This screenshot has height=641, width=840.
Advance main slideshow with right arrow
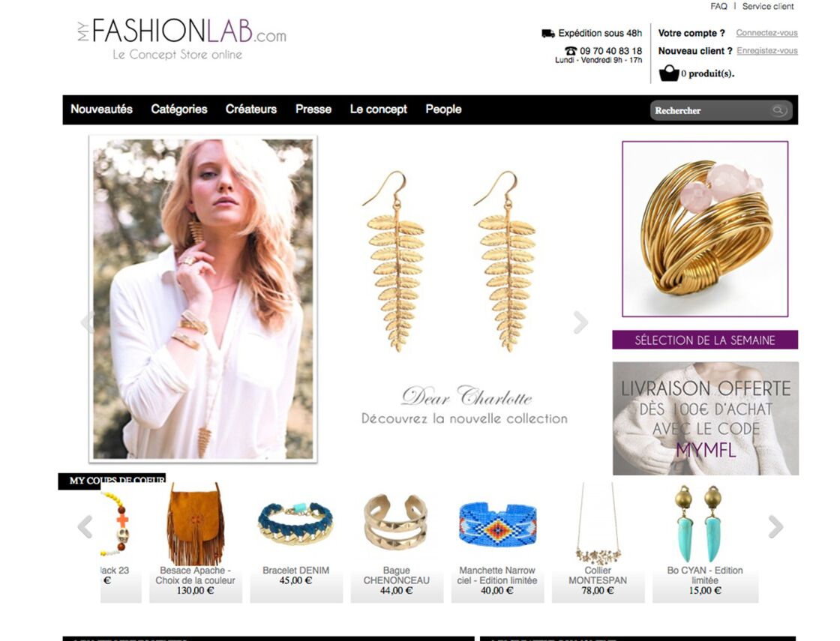click(x=580, y=322)
